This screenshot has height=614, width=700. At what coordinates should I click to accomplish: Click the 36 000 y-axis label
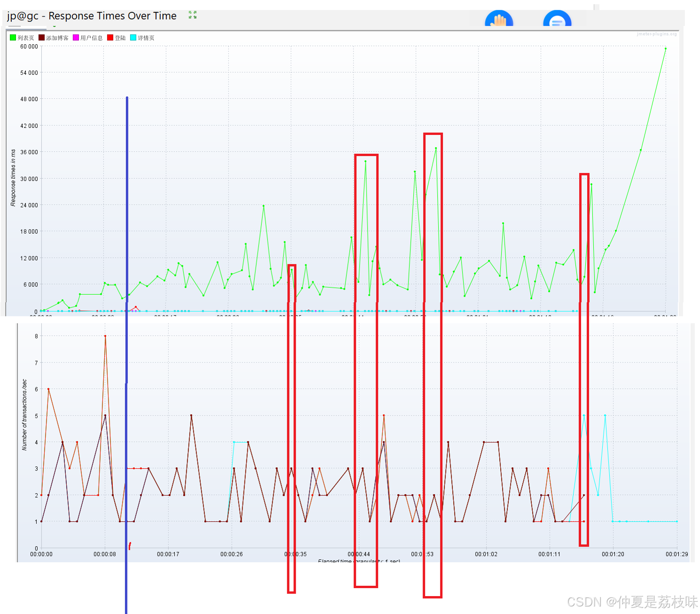[x=29, y=152]
